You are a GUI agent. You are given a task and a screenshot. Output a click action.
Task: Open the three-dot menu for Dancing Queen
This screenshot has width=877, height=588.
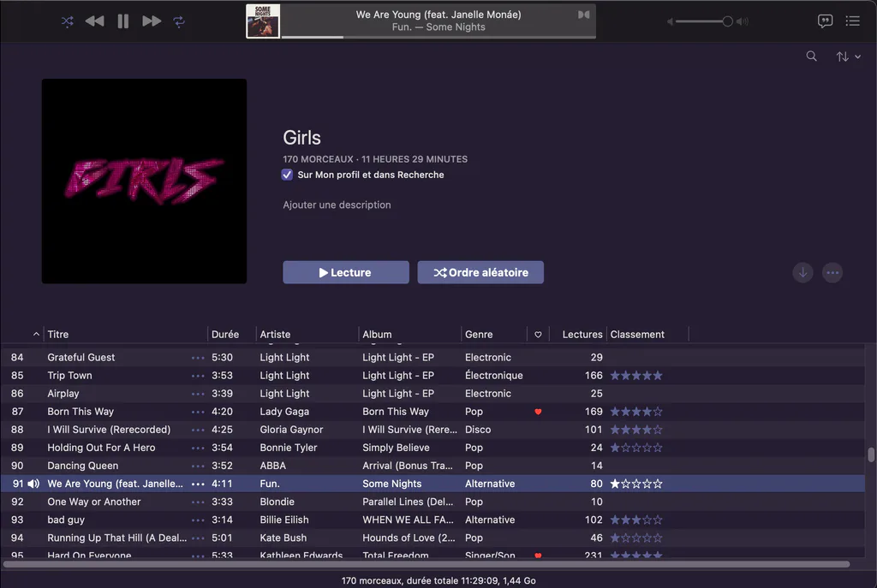click(198, 466)
